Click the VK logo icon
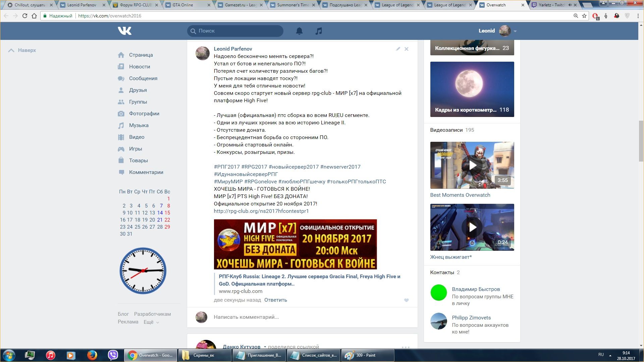Screen dimensions: 644x362 (x=125, y=31)
